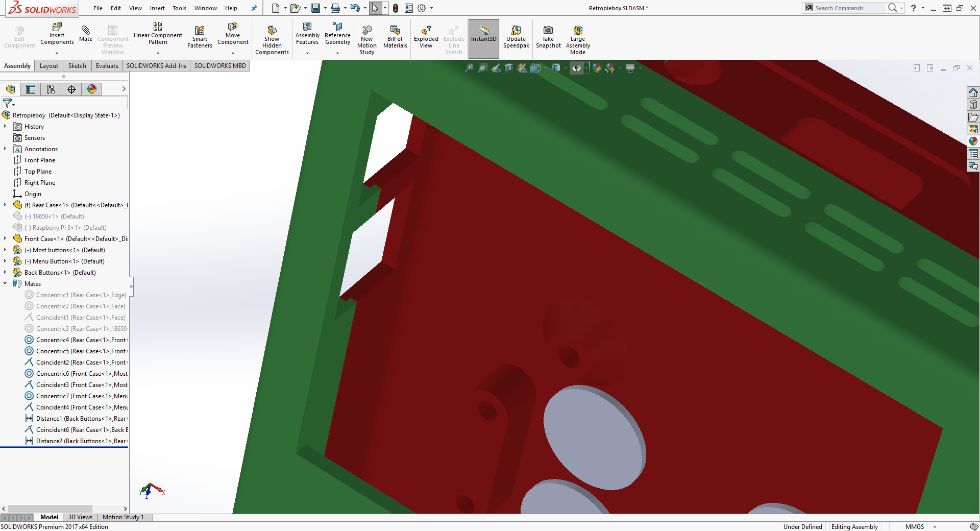Create a New Motion Study
This screenshot has width=980, height=531.
coord(366,39)
